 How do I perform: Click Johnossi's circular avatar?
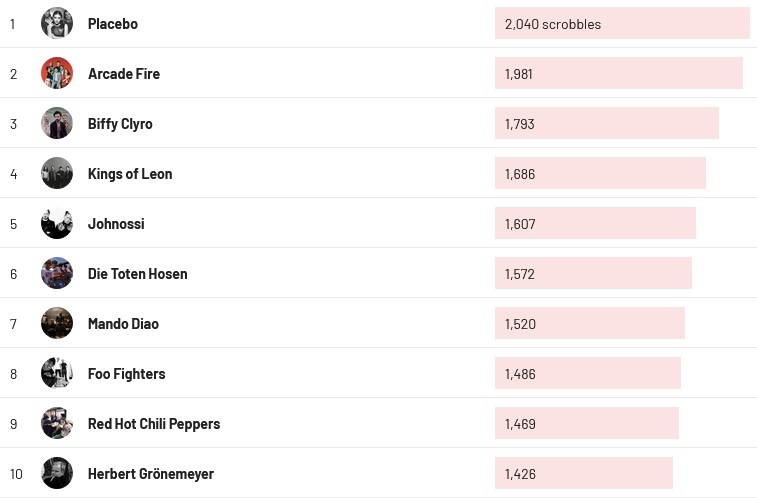click(57, 223)
